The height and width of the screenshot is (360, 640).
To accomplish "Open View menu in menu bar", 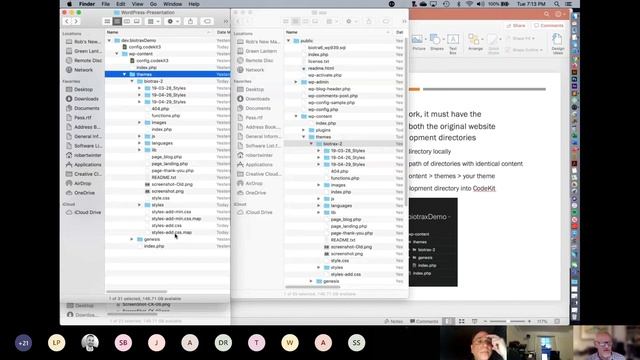I will [x=138, y=4].
